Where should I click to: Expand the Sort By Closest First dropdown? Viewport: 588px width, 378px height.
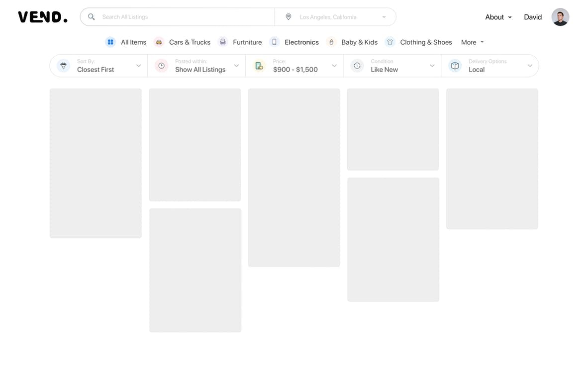pos(98,66)
